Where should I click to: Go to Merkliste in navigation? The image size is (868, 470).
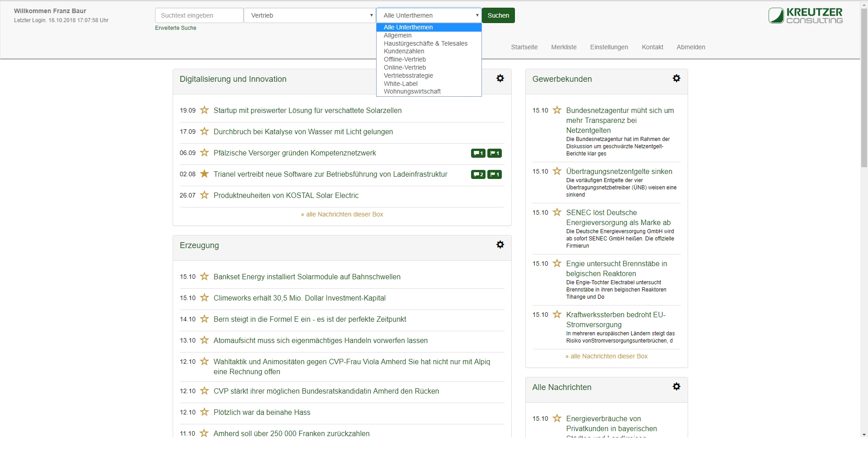(x=564, y=47)
